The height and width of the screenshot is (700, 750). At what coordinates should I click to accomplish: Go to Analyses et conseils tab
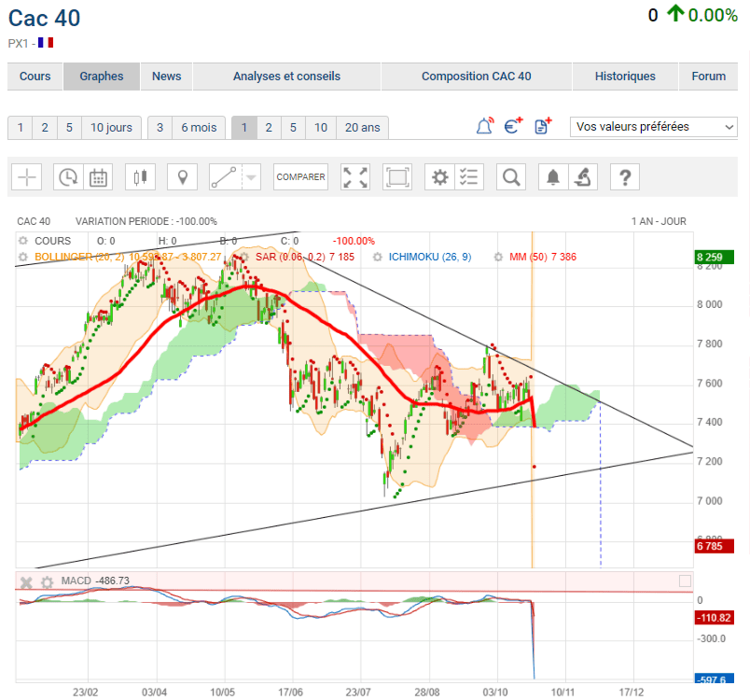pos(286,77)
